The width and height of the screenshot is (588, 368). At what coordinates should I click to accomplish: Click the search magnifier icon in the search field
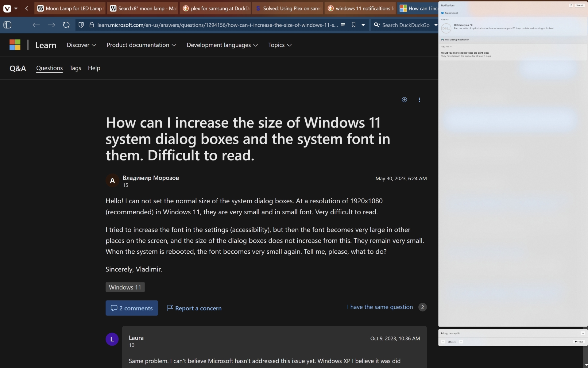coord(377,25)
